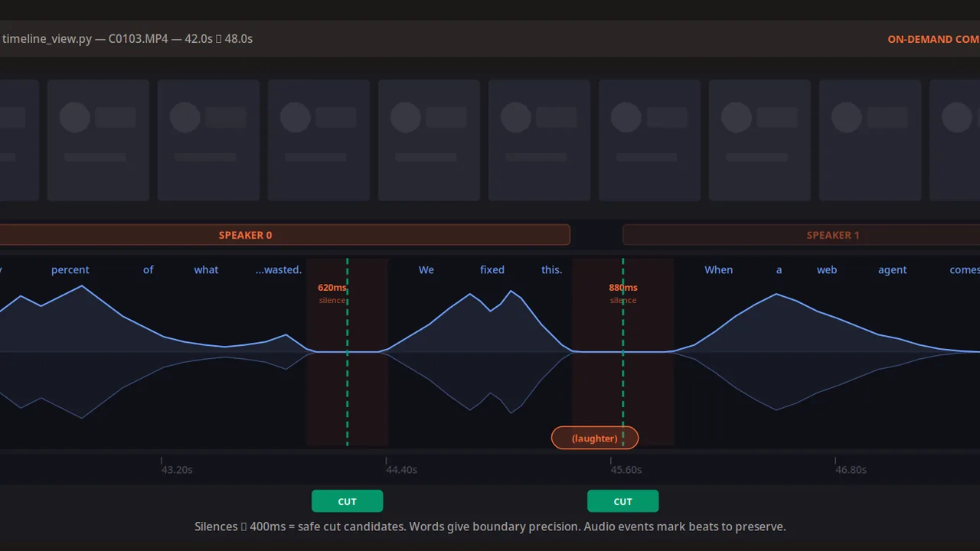980x551 pixels.
Task: Click the timeline_view.py C0103.MP4 title text
Action: pyautogui.click(x=127, y=38)
